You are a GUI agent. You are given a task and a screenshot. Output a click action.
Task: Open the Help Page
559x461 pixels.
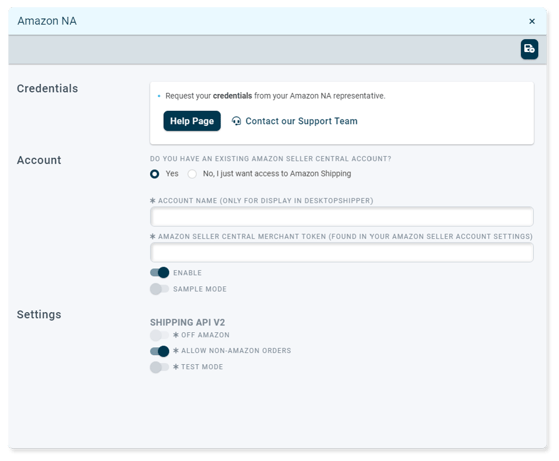pos(192,121)
